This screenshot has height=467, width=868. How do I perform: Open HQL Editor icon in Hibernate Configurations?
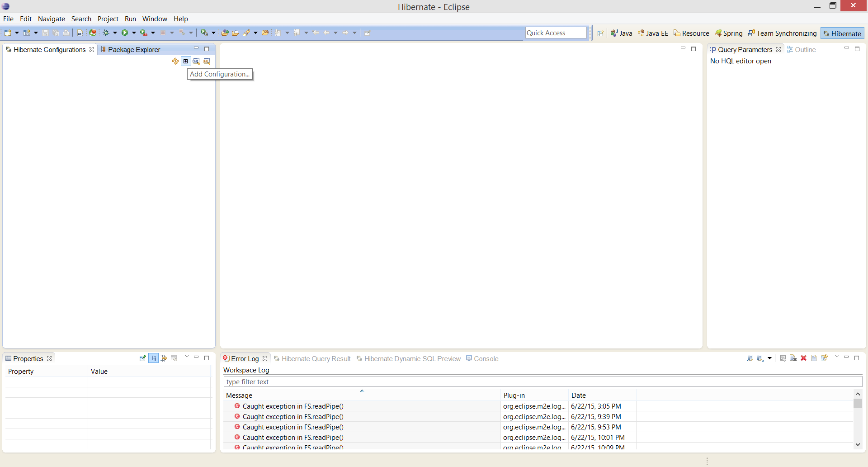[196, 61]
